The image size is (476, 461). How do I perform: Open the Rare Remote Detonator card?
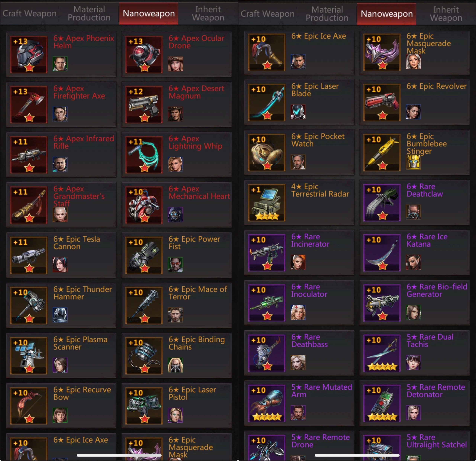click(x=415, y=403)
